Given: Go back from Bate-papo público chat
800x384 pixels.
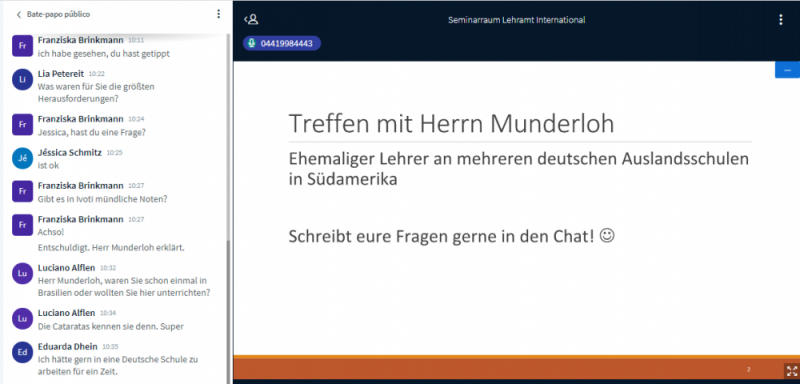Looking at the screenshot, I should 19,15.
